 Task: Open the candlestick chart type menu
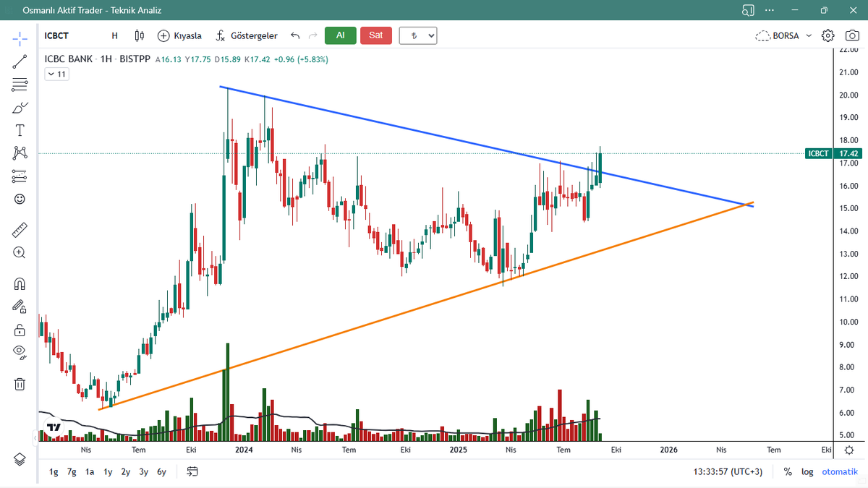140,35
